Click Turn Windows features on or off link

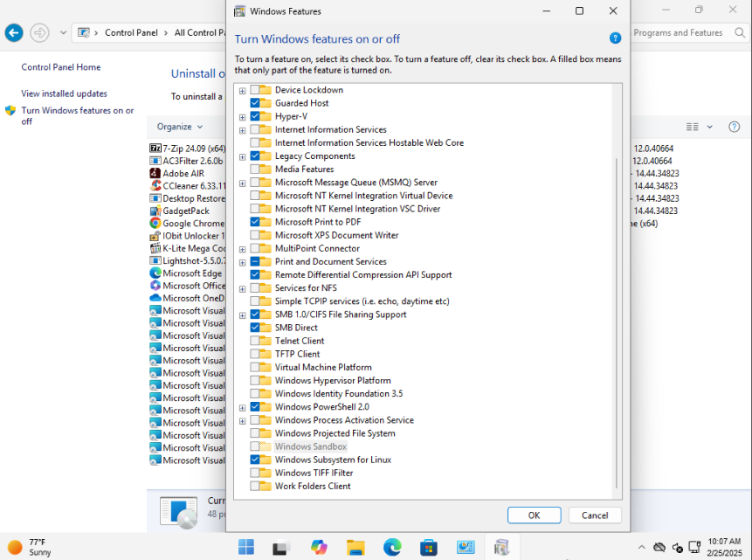click(x=78, y=115)
